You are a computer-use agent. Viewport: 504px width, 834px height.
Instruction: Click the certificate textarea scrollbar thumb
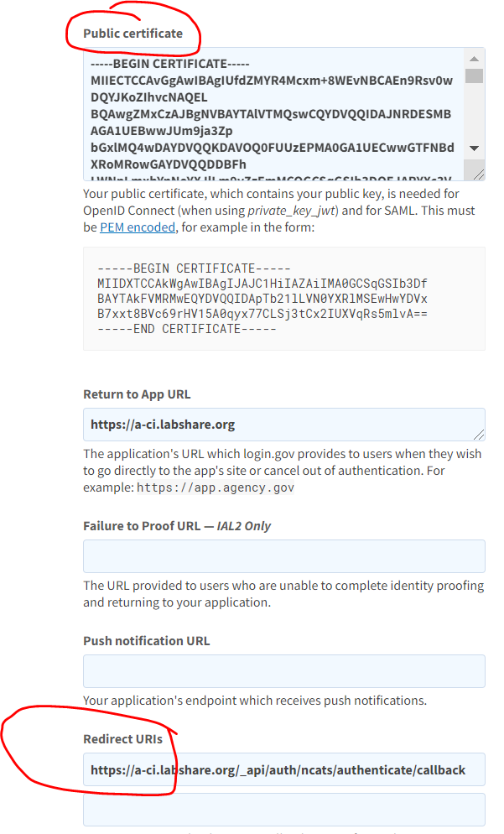pos(474,76)
